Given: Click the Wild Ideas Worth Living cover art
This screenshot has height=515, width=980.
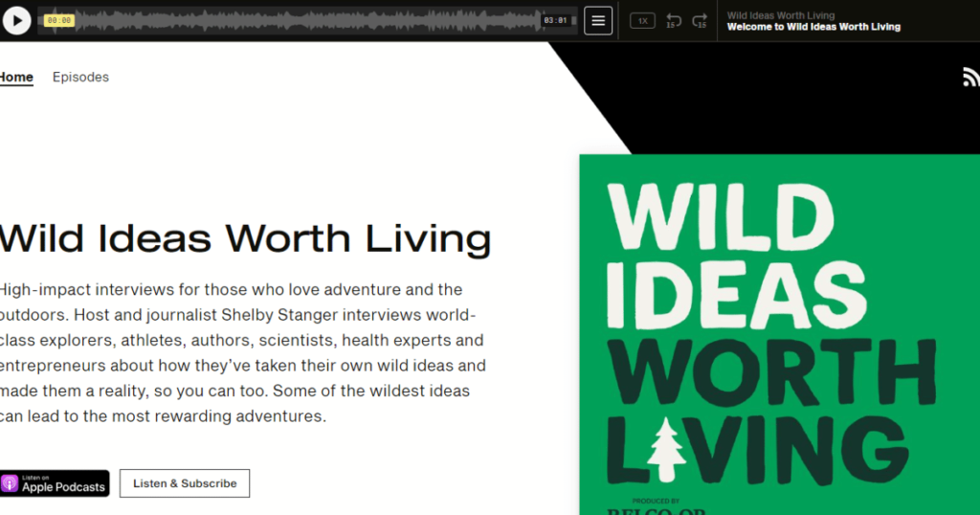Looking at the screenshot, I should [779, 334].
